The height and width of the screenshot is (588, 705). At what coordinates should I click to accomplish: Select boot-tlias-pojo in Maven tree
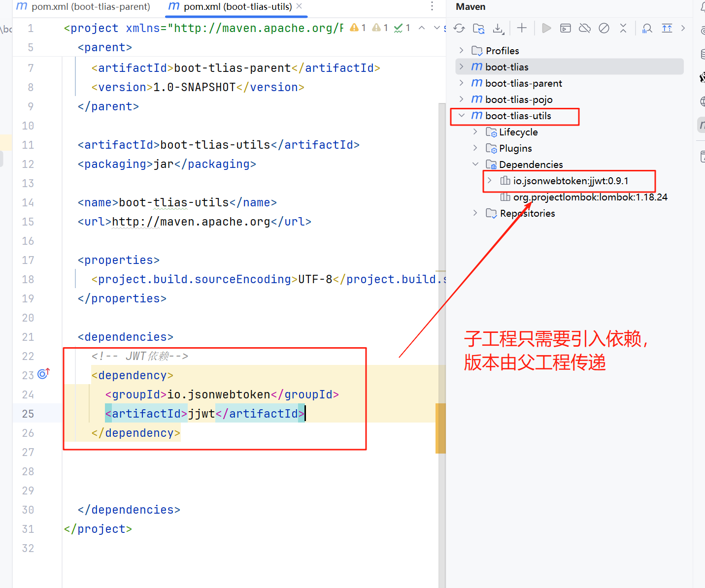[x=570, y=99]
